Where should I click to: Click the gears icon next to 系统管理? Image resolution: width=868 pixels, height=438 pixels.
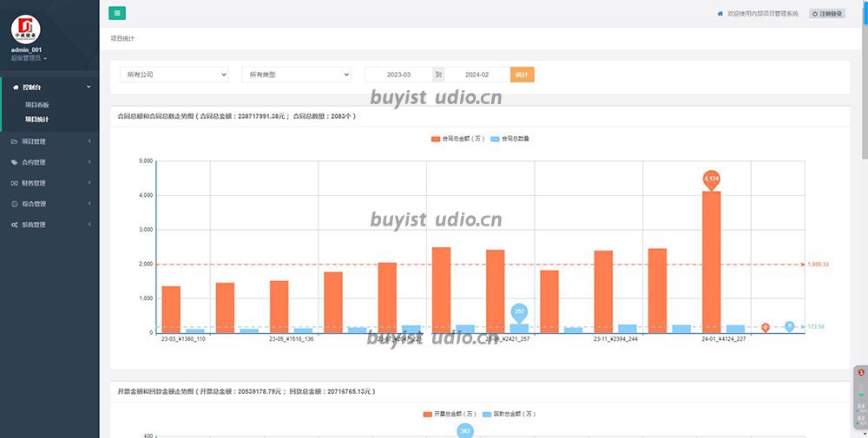(x=14, y=225)
